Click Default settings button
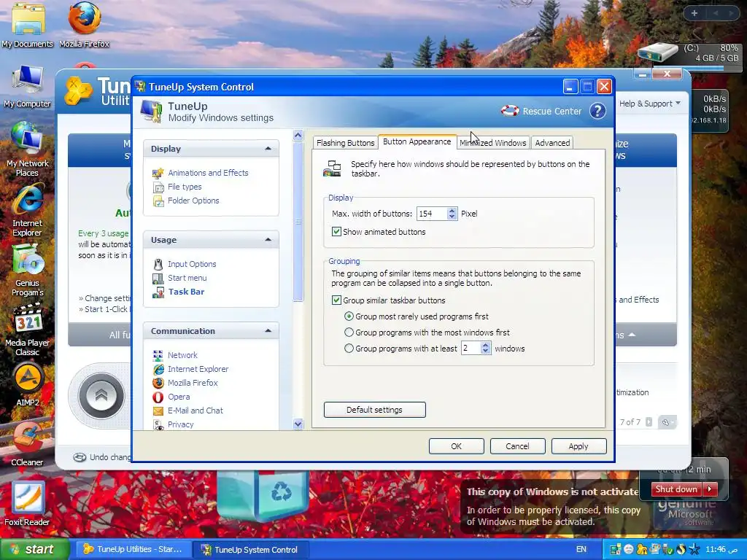Screen dimensions: 747x560 [374, 410]
